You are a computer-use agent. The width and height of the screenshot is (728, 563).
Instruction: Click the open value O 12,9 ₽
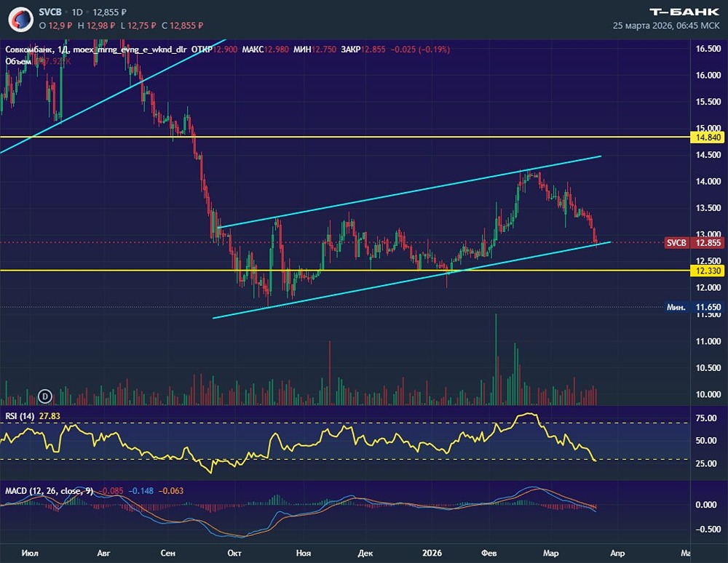[x=56, y=25]
